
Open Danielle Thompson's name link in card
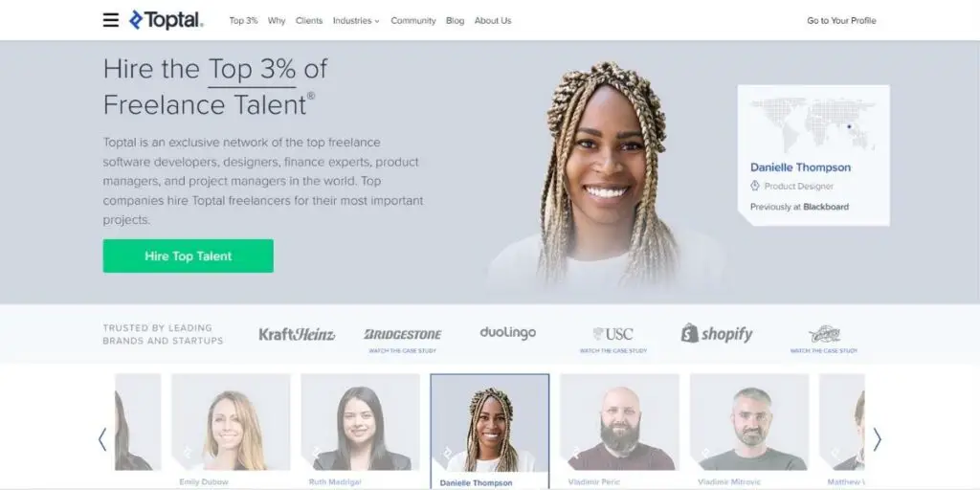pos(800,167)
